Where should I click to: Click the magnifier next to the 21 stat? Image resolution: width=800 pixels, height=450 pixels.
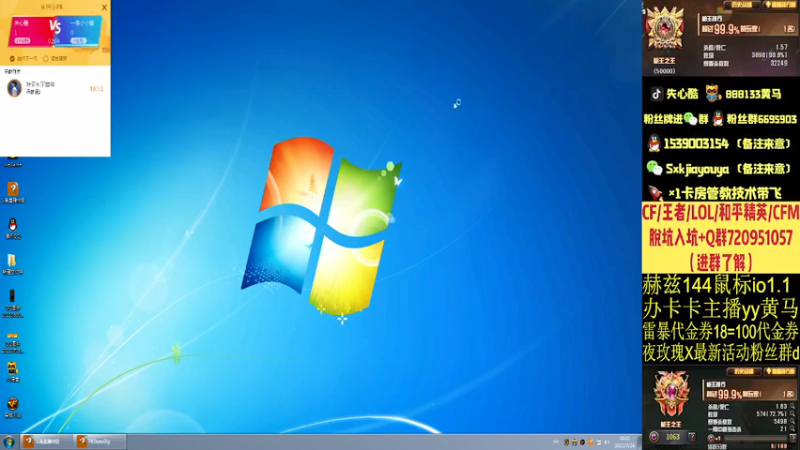(792, 429)
